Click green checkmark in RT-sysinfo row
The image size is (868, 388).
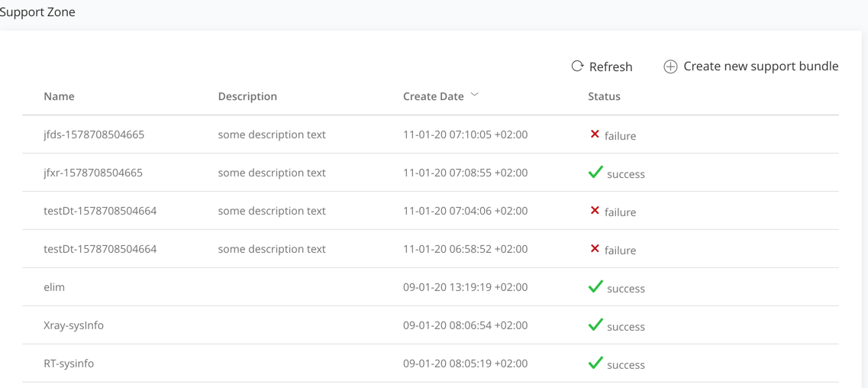[x=595, y=364]
